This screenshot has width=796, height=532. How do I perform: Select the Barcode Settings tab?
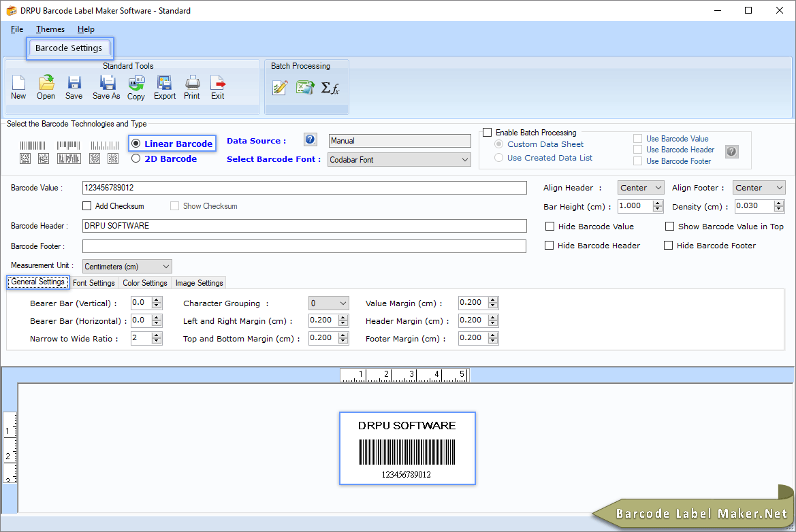69,48
